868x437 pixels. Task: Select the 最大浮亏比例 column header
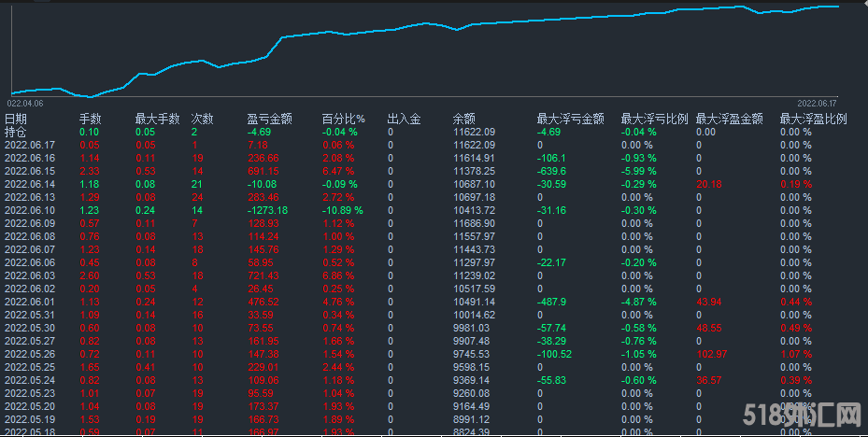[654, 119]
